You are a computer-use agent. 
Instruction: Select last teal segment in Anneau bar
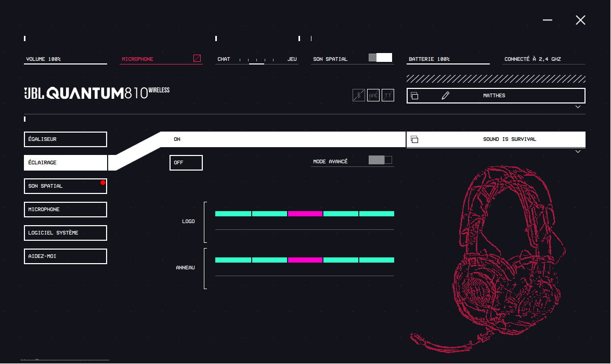point(376,260)
